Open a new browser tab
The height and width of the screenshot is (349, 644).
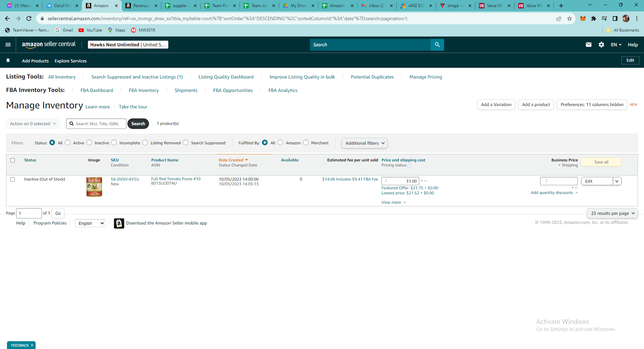click(561, 6)
